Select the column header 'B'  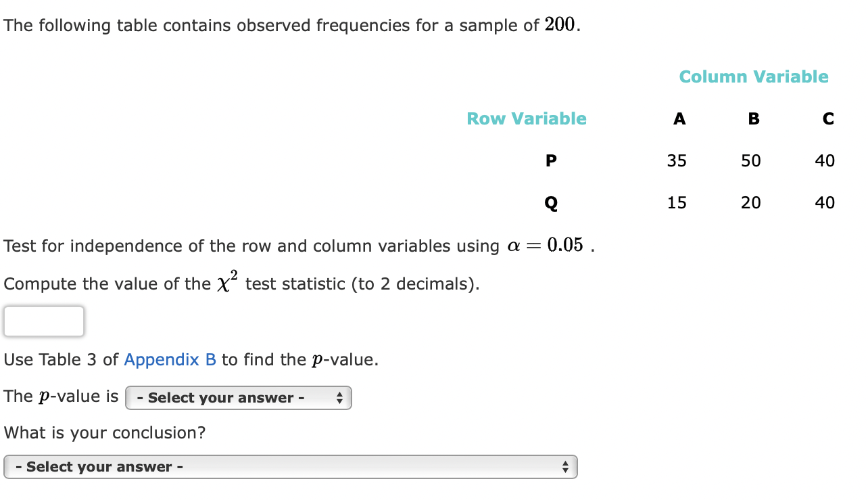[753, 118]
